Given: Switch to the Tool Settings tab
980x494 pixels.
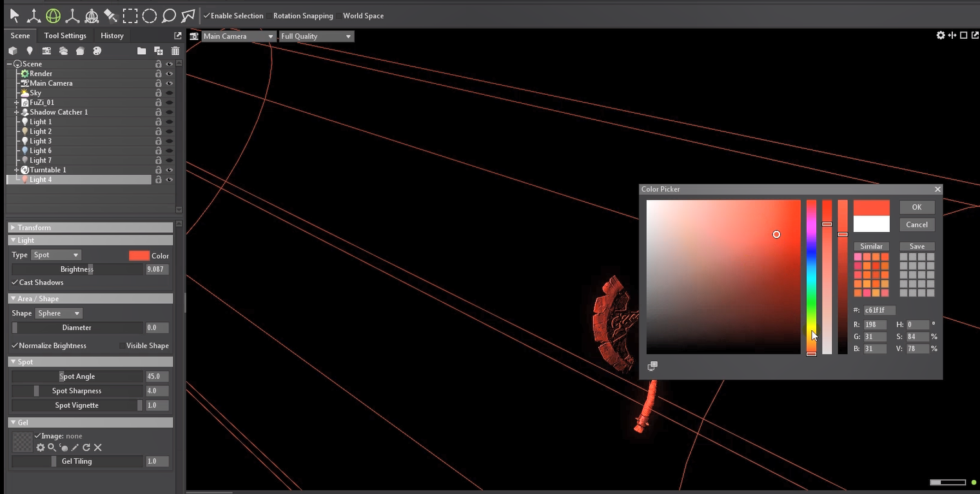Looking at the screenshot, I should click(x=65, y=35).
